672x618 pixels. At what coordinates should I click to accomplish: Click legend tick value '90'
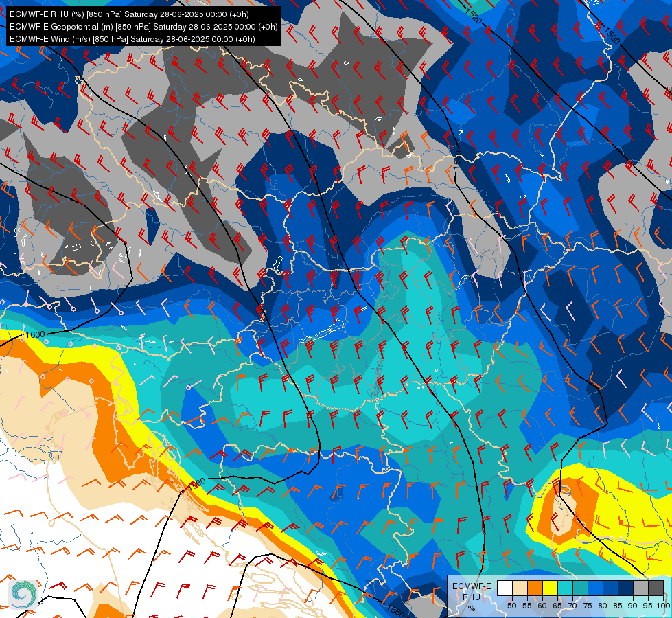[633, 606]
